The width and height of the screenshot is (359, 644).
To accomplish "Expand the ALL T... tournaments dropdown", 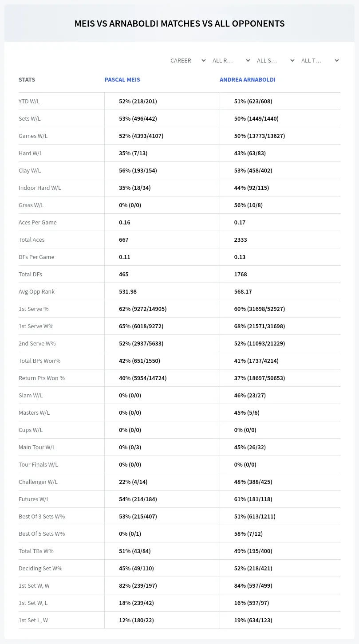I will coord(320,60).
